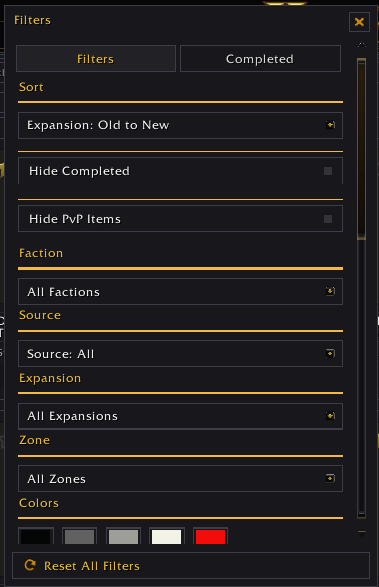Click the scrollbar up arrow
The width and height of the screenshot is (379, 587).
pyautogui.click(x=361, y=45)
